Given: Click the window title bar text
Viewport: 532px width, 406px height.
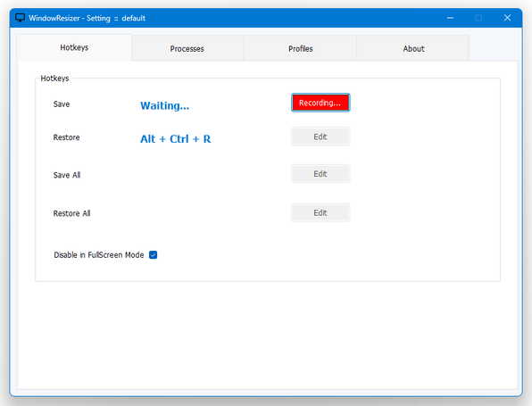Looking at the screenshot, I should pyautogui.click(x=87, y=18).
